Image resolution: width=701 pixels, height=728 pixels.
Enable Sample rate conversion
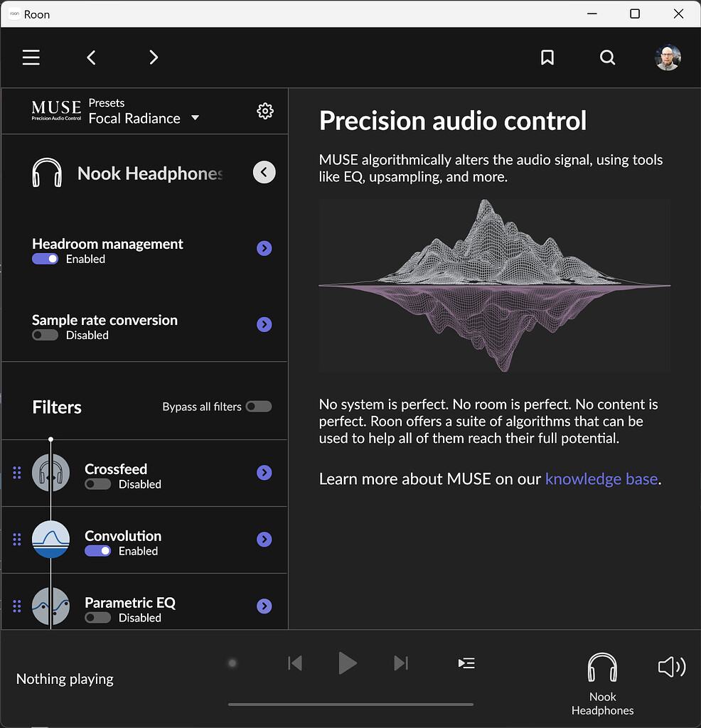[x=45, y=334]
